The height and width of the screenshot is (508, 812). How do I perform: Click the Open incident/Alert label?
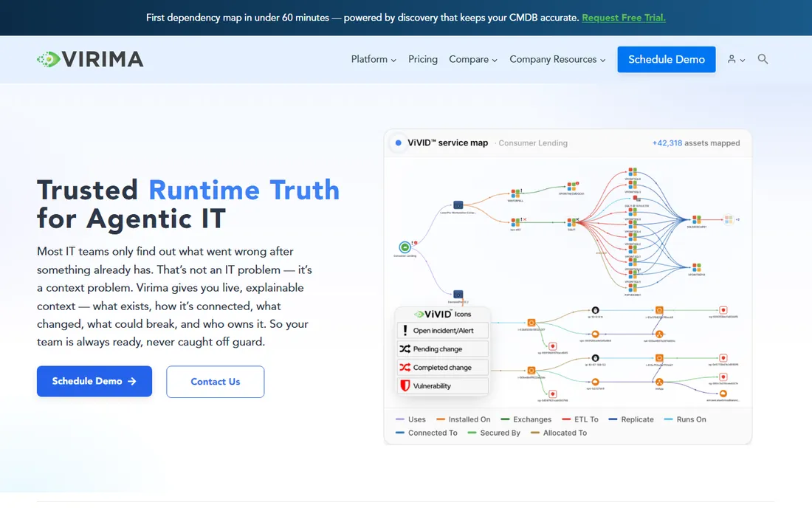[444, 330]
